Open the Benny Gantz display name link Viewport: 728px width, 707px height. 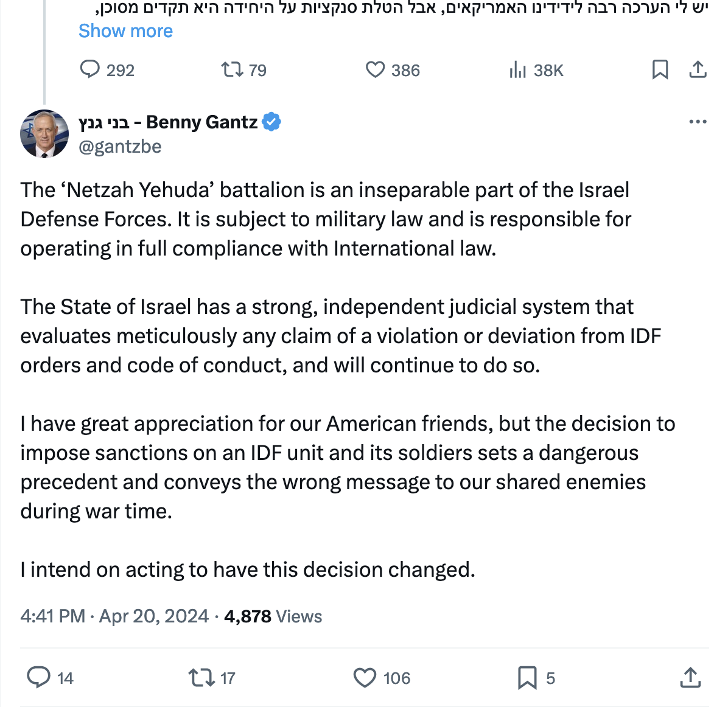[168, 122]
